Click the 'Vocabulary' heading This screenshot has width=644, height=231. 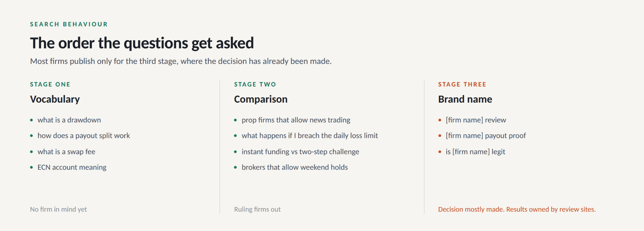(55, 99)
